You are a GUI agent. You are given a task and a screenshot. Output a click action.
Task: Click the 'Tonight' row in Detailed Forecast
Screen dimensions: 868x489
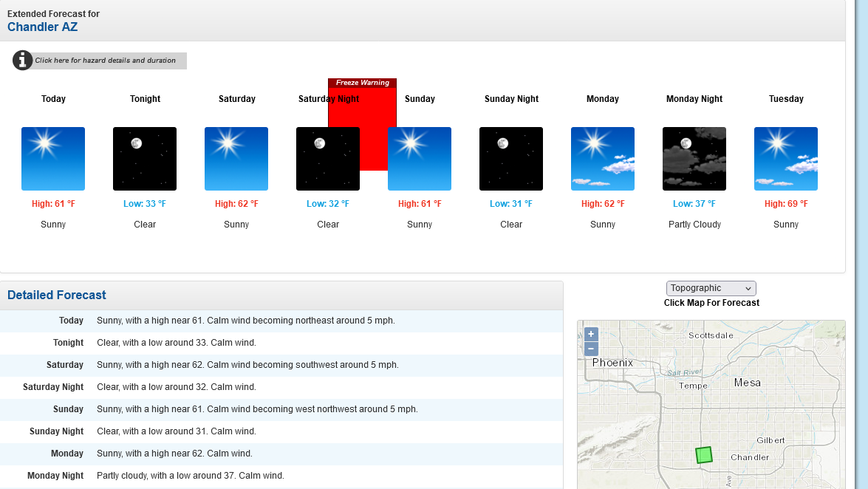tap(281, 343)
